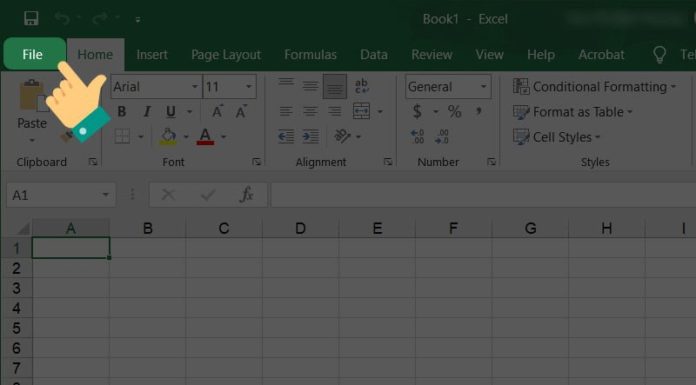Align text left
The width and height of the screenshot is (696, 385).
[x=286, y=111]
